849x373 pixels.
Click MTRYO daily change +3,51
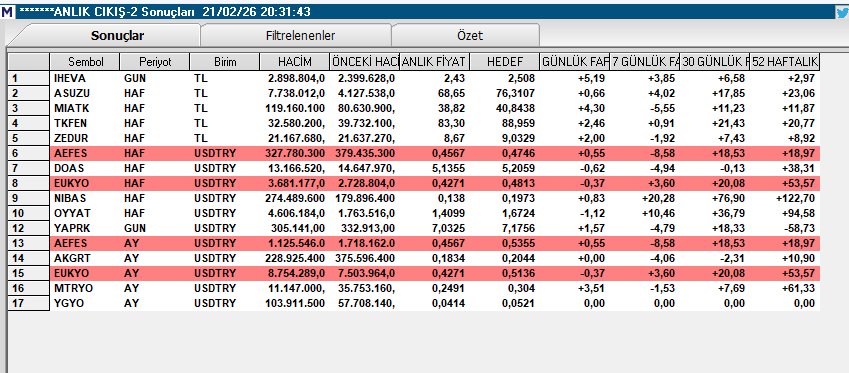[x=591, y=288]
